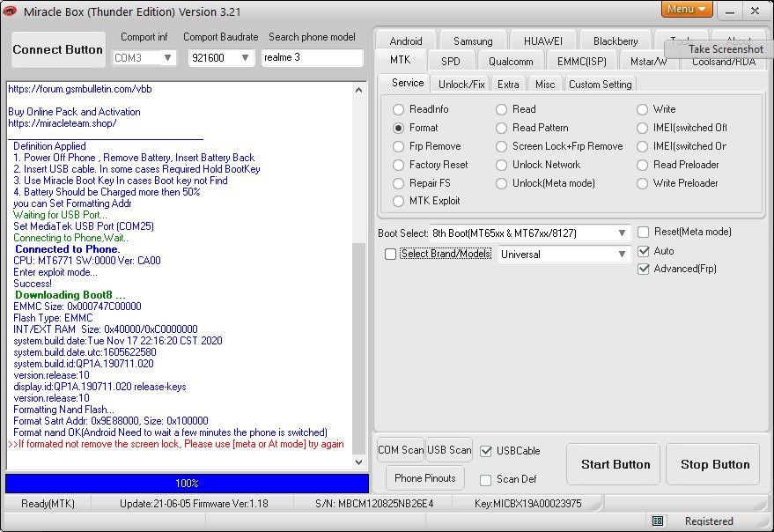The height and width of the screenshot is (532, 774).
Task: Click the USB Scan button
Action: (449, 450)
